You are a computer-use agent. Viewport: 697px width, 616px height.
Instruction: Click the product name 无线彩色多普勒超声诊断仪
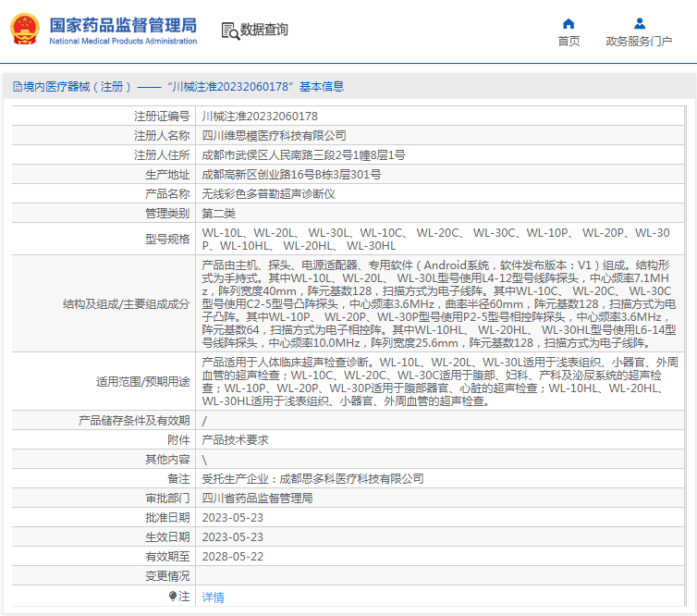[268, 194]
